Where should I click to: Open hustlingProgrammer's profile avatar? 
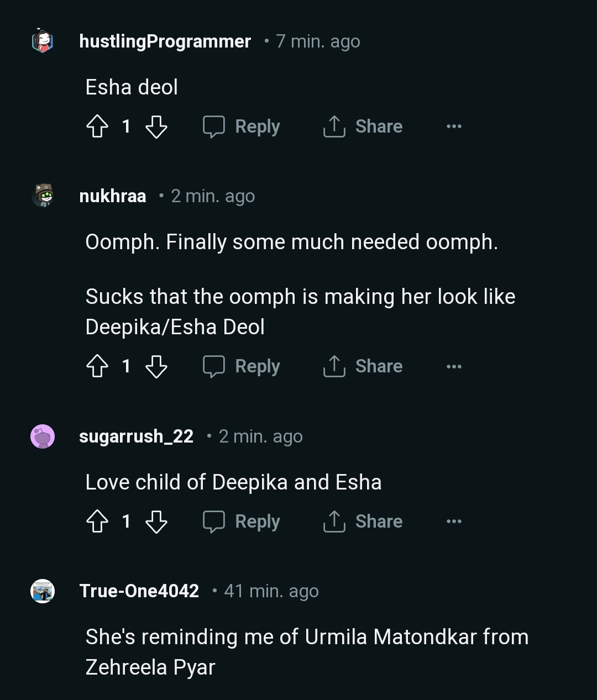(43, 41)
